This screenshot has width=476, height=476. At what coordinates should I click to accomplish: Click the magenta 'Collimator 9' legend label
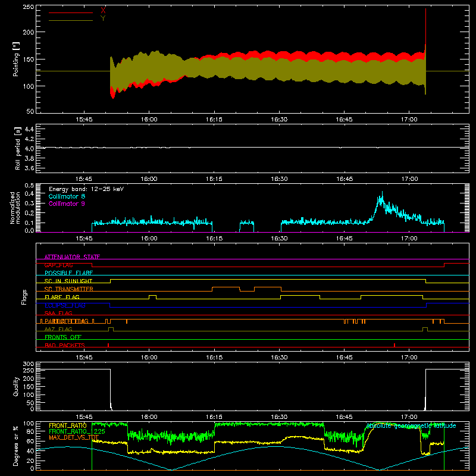pyautogui.click(x=67, y=203)
